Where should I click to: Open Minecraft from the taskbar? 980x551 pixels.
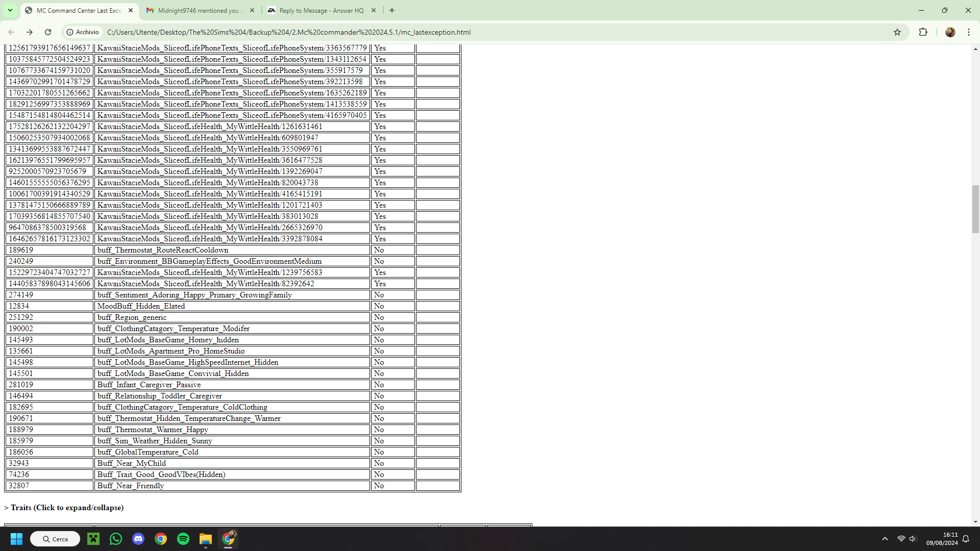(x=93, y=539)
